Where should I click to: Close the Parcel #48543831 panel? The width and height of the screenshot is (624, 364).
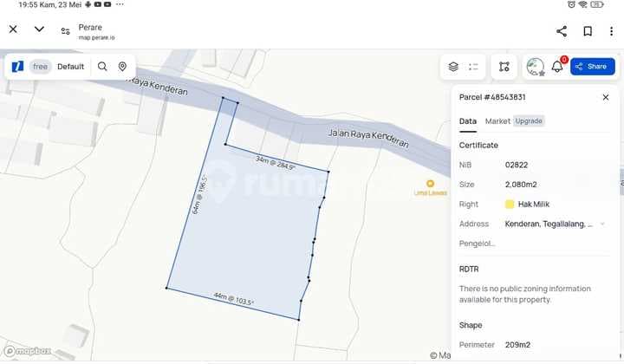tap(606, 97)
